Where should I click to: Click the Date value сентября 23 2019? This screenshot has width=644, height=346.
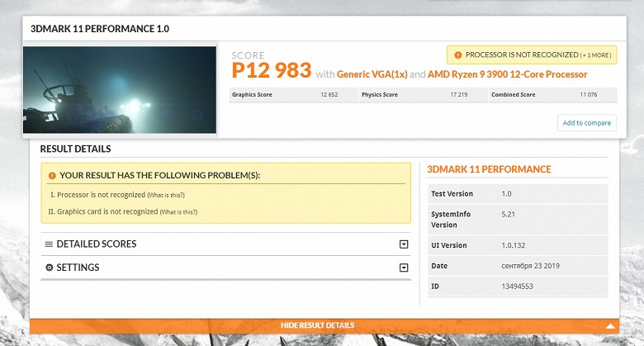530,266
